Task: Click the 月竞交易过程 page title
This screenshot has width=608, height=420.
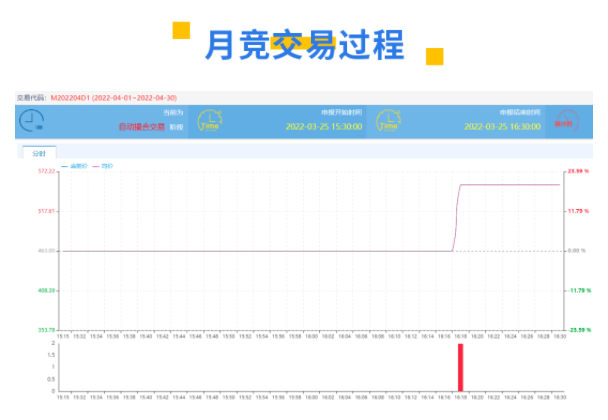Action: click(x=303, y=45)
